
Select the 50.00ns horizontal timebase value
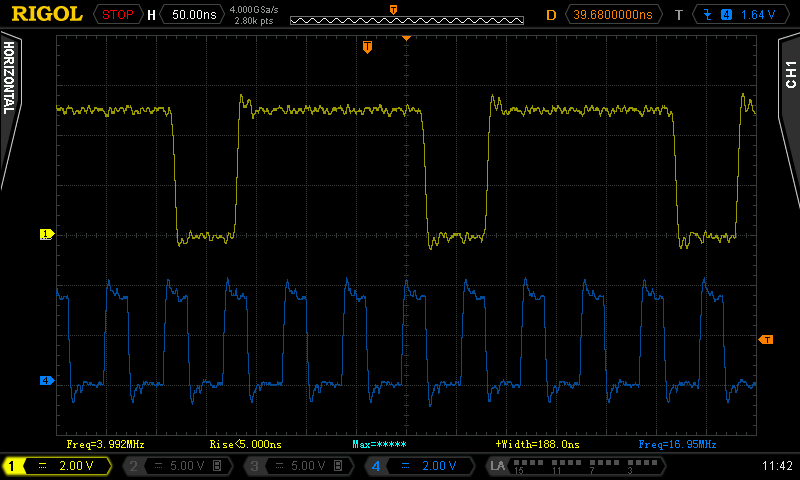194,15
